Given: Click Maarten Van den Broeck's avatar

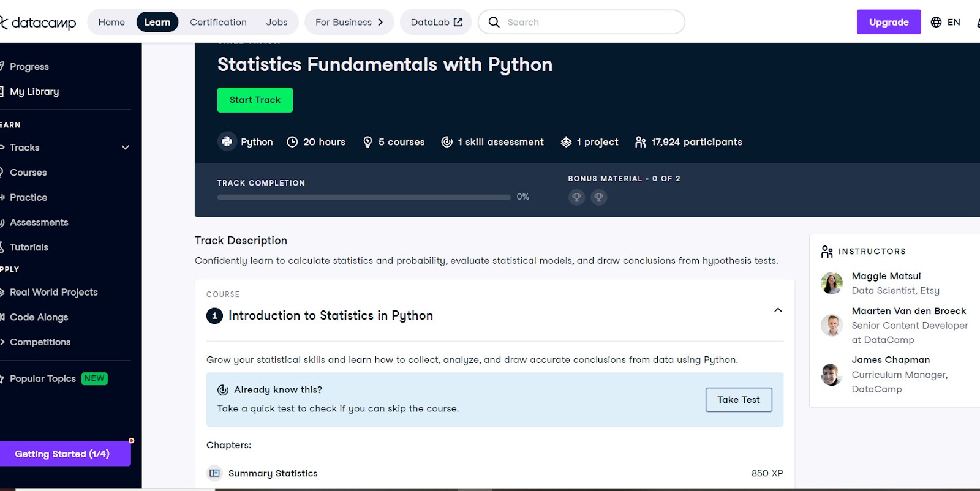Looking at the screenshot, I should (832, 325).
